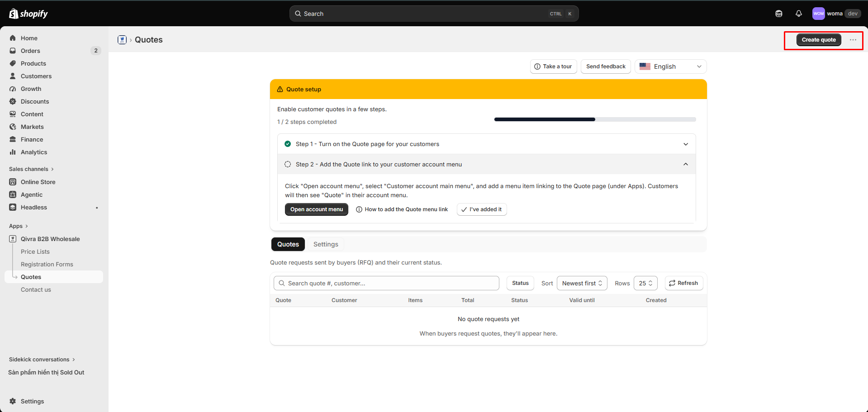
Task: Click the Shopify logo
Action: coord(28,14)
